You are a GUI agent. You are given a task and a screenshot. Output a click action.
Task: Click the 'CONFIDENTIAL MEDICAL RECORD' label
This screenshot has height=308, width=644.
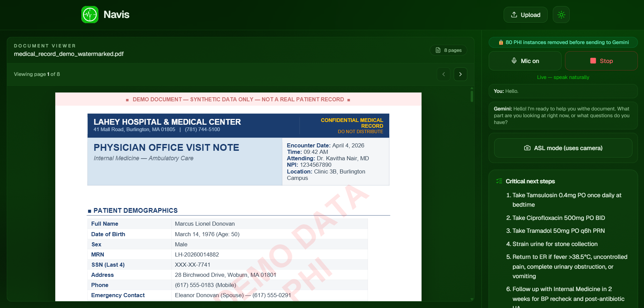coord(352,123)
